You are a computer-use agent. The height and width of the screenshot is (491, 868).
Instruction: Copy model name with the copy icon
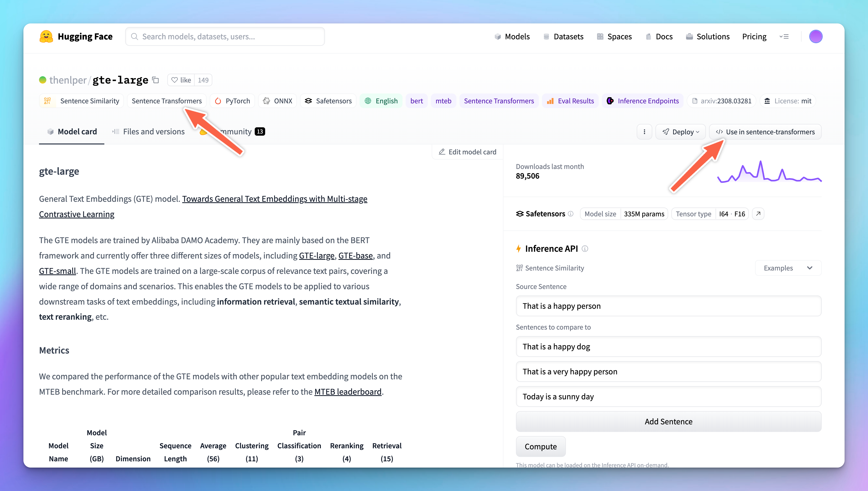pyautogui.click(x=155, y=80)
